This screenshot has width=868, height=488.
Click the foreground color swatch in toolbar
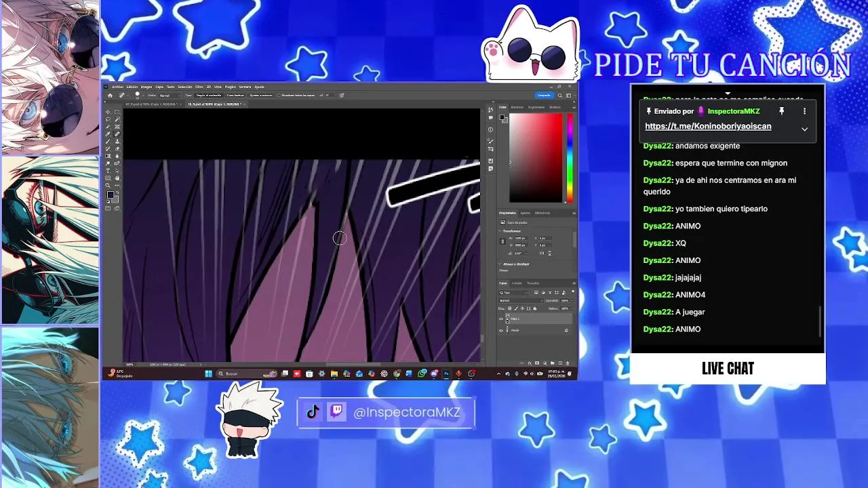[110, 195]
